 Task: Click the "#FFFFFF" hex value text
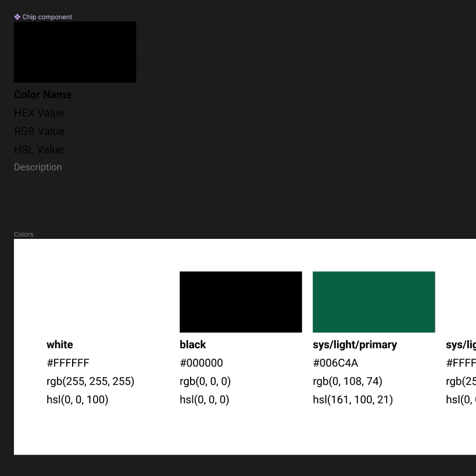(x=68, y=363)
